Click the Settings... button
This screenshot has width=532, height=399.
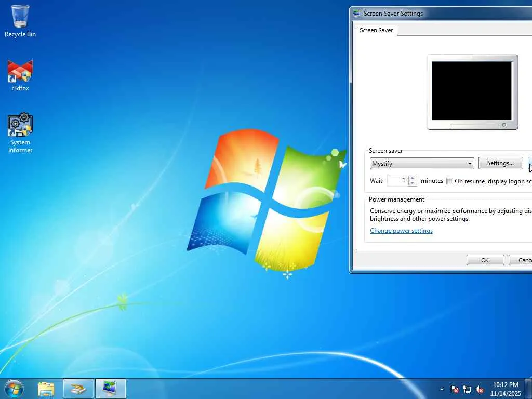[x=500, y=163]
